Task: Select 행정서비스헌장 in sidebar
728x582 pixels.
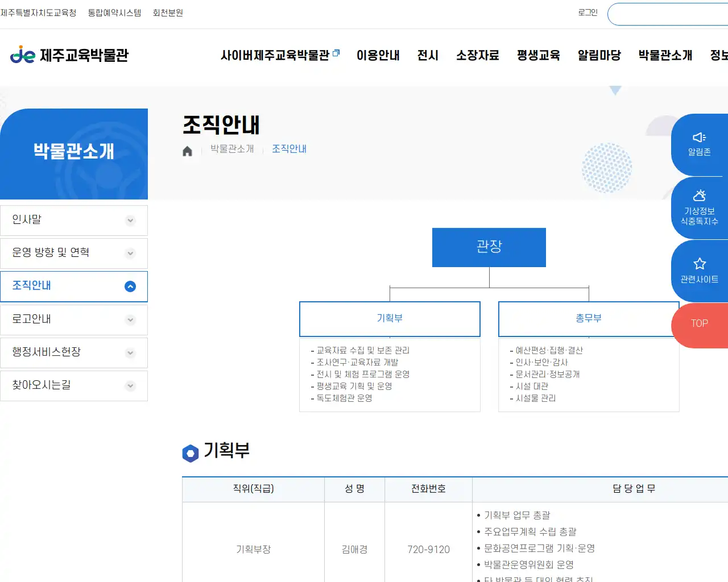Action: [x=74, y=353]
